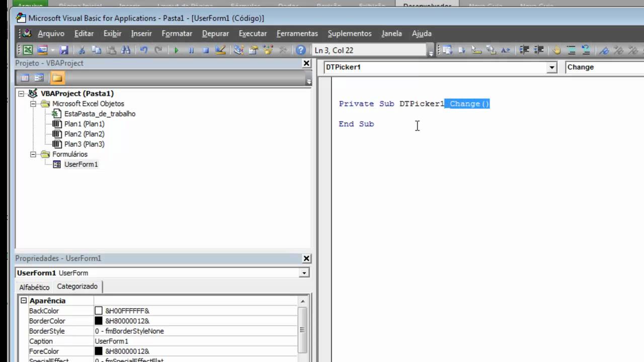644x362 pixels.
Task: Click View Code icon in Project panel
Action: (x=25, y=78)
